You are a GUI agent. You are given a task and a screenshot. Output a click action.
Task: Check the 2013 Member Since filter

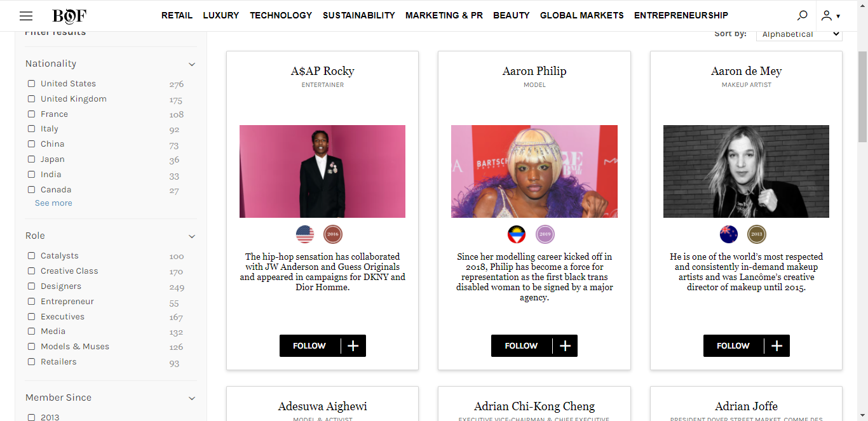click(31, 417)
